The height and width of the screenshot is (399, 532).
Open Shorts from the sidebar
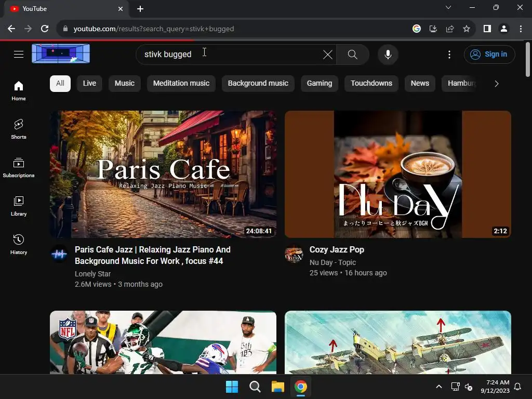[19, 129]
